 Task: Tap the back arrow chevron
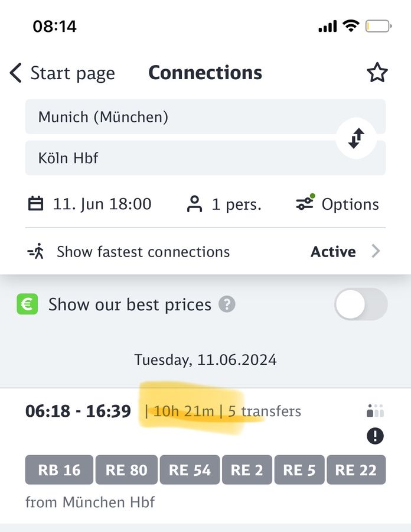[x=15, y=73]
